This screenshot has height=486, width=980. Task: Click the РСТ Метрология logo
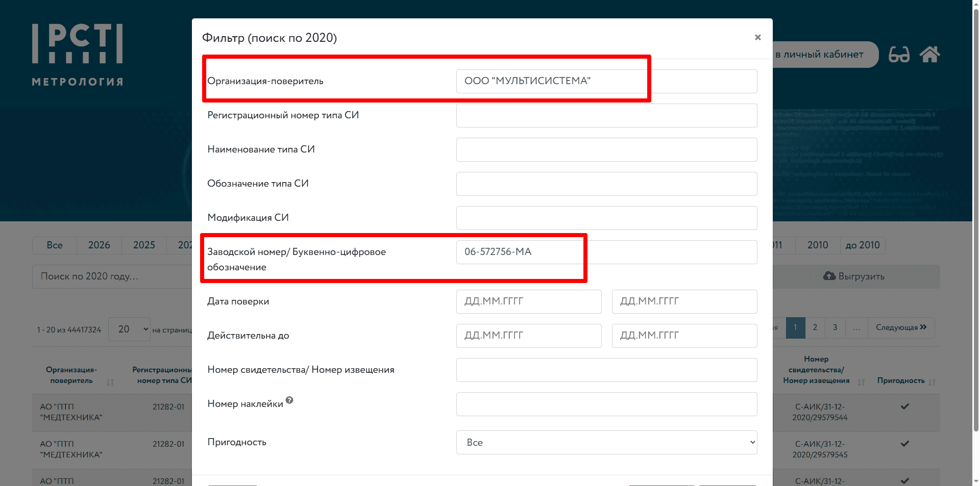coord(78,55)
